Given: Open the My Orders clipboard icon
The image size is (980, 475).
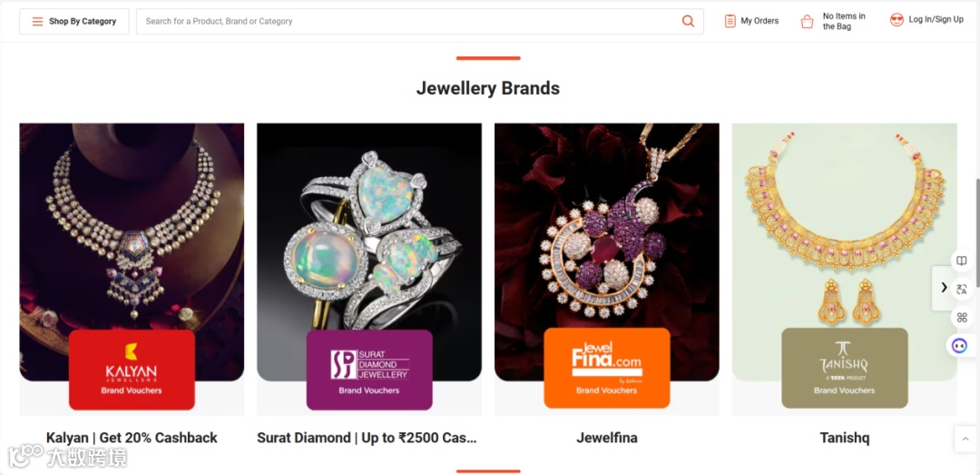Looking at the screenshot, I should point(730,21).
